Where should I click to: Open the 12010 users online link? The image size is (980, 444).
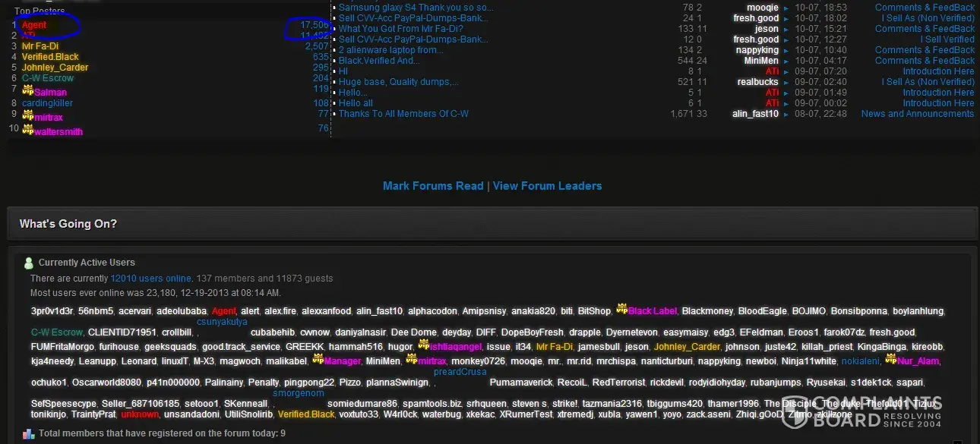click(x=150, y=279)
